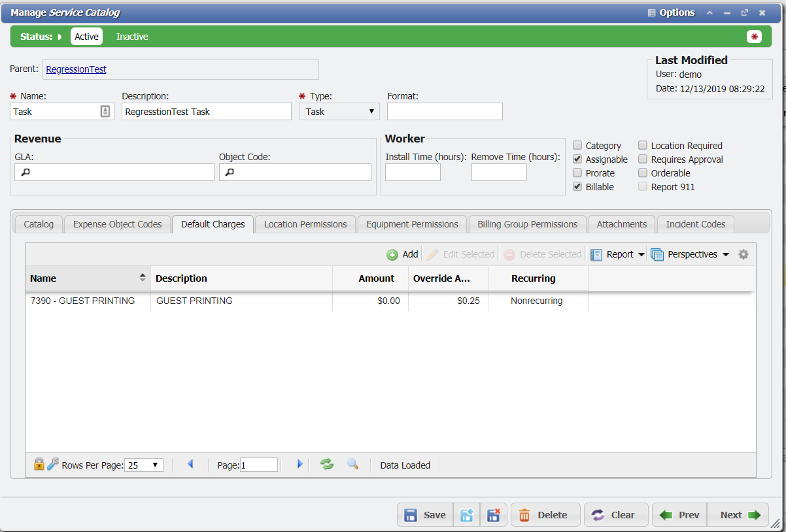Click the red asterisk button on status bar

[x=755, y=37]
